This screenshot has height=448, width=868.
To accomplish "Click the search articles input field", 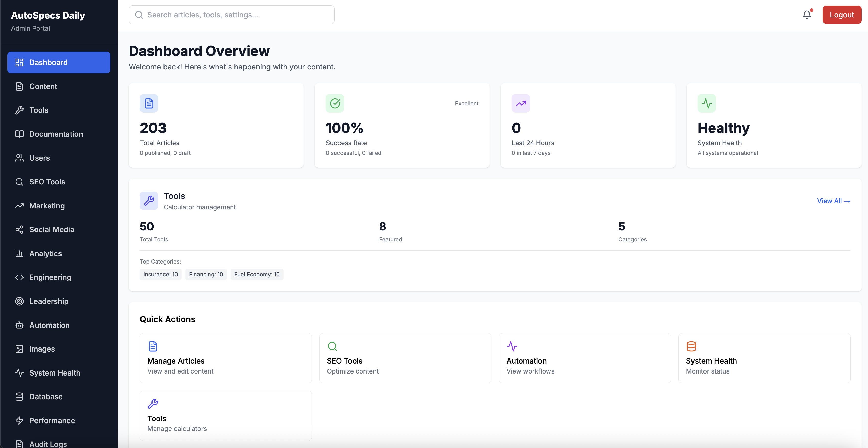I will pyautogui.click(x=231, y=15).
